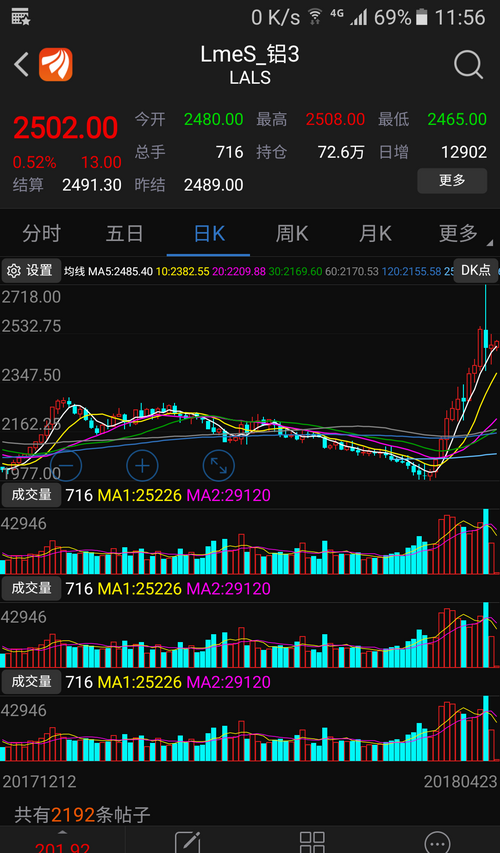Tap the edit/compose post icon at bottom

[x=188, y=843]
